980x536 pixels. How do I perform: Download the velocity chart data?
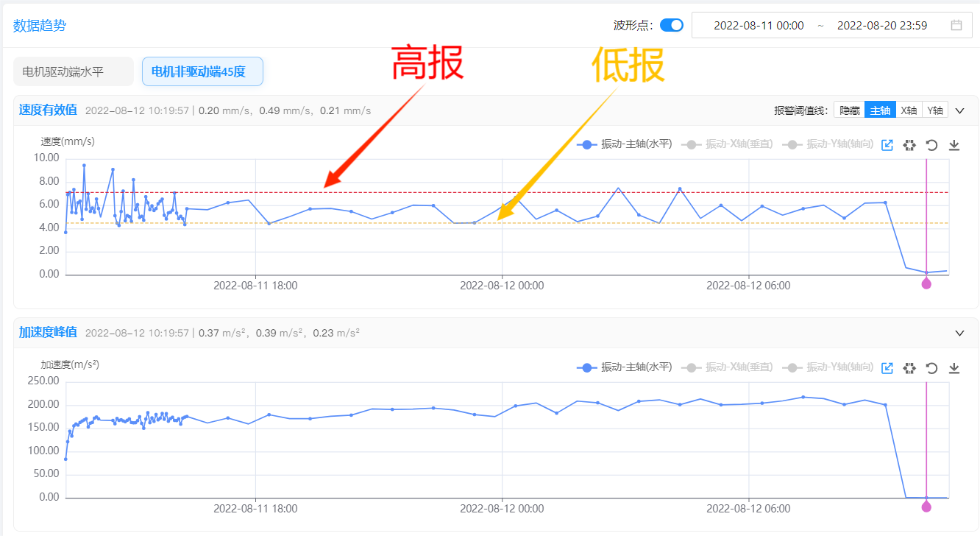954,145
